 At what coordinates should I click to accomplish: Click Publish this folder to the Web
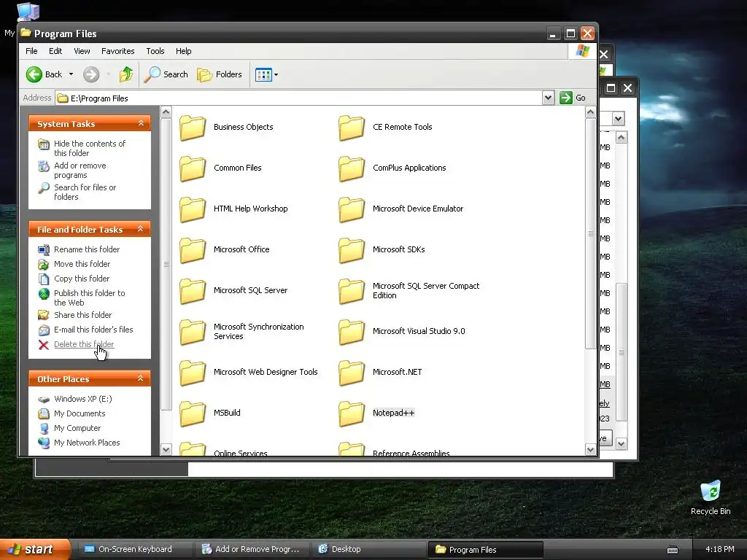[x=89, y=297]
